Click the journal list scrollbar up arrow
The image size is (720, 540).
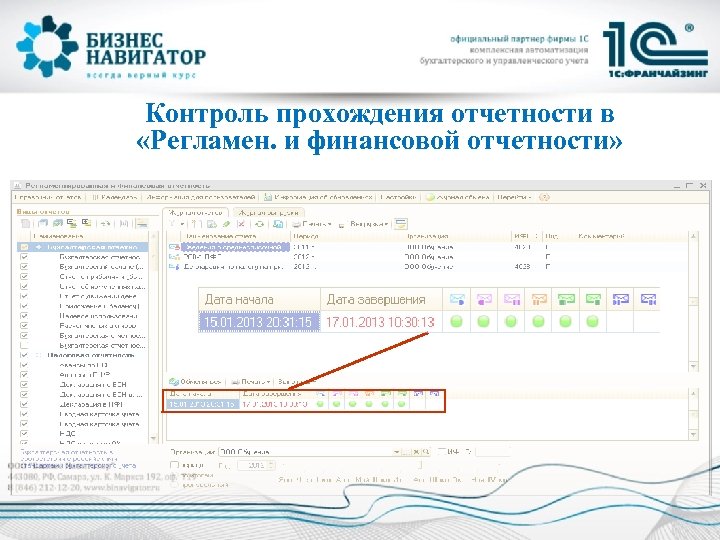click(693, 236)
